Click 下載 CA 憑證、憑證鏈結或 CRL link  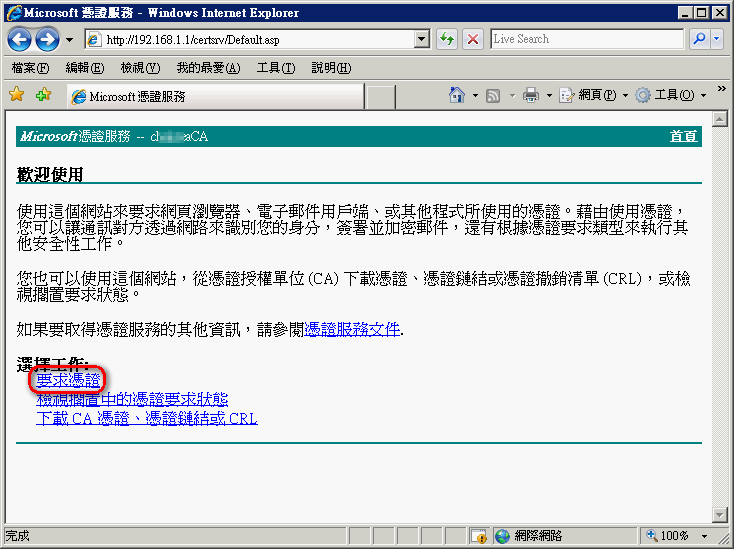[x=147, y=418]
